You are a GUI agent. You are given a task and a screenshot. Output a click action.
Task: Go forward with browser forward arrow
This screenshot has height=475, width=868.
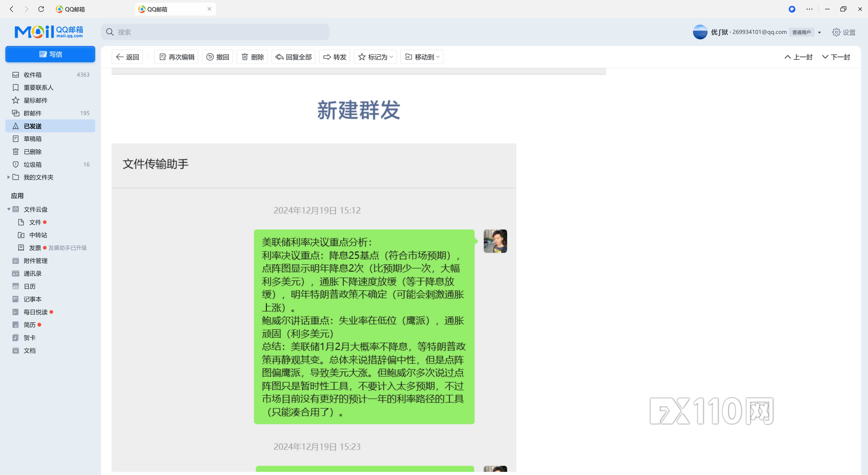pos(26,9)
